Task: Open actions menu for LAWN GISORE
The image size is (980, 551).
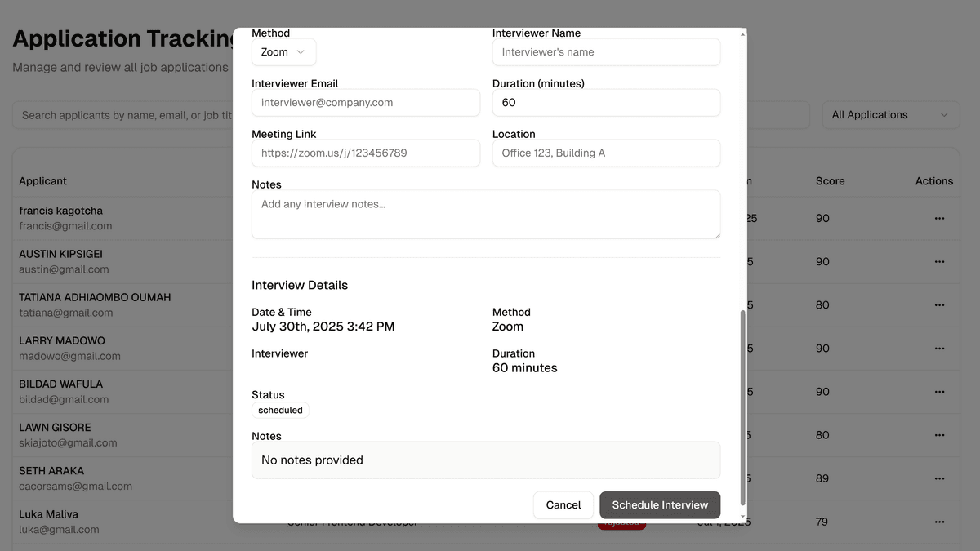Action: pos(939,435)
